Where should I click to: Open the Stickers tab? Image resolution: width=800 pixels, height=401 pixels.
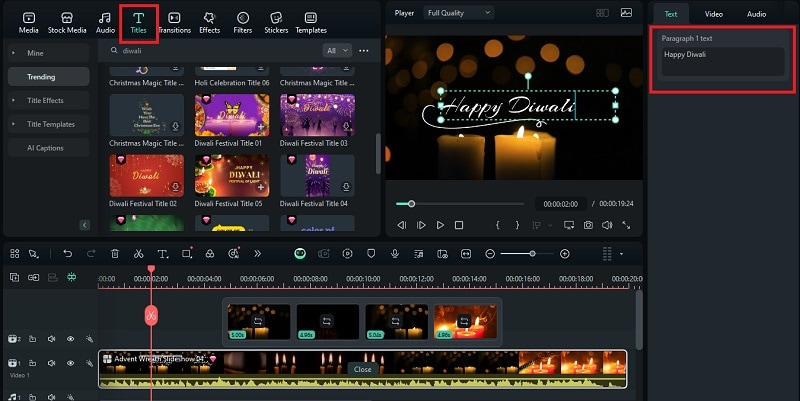(276, 23)
